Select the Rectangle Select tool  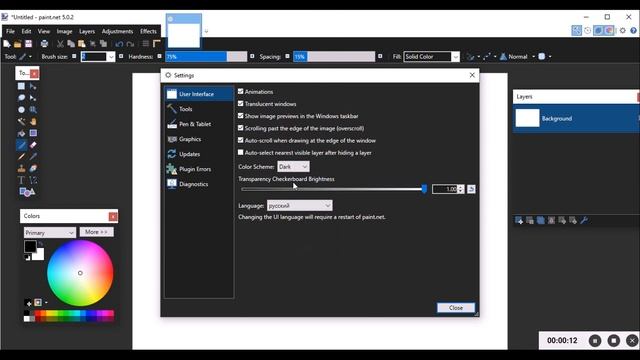[x=21, y=86]
